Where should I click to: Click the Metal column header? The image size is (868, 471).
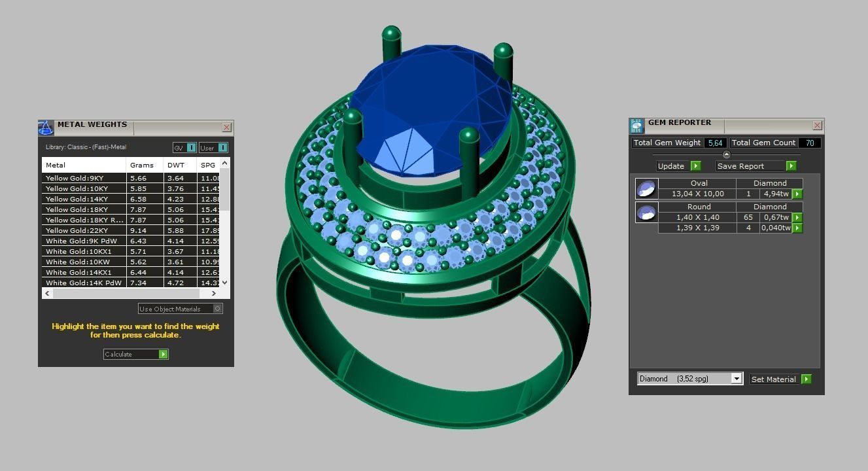pyautogui.click(x=84, y=166)
